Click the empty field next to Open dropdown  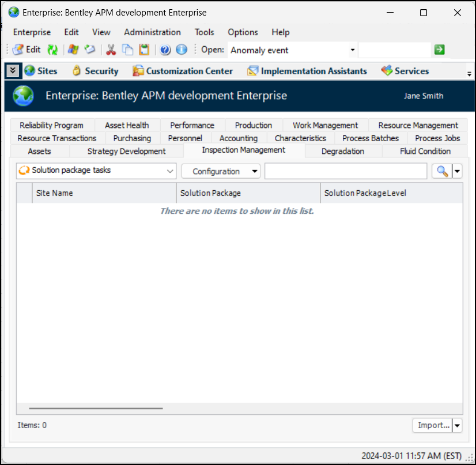click(394, 50)
